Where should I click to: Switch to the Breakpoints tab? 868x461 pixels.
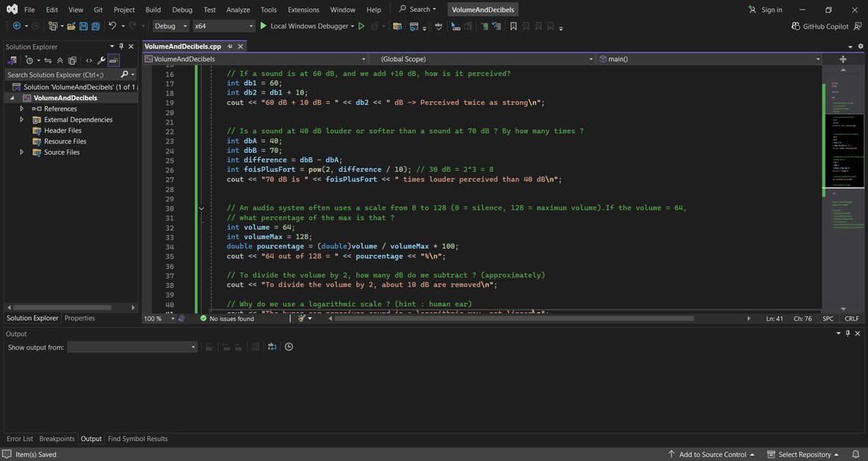click(57, 438)
